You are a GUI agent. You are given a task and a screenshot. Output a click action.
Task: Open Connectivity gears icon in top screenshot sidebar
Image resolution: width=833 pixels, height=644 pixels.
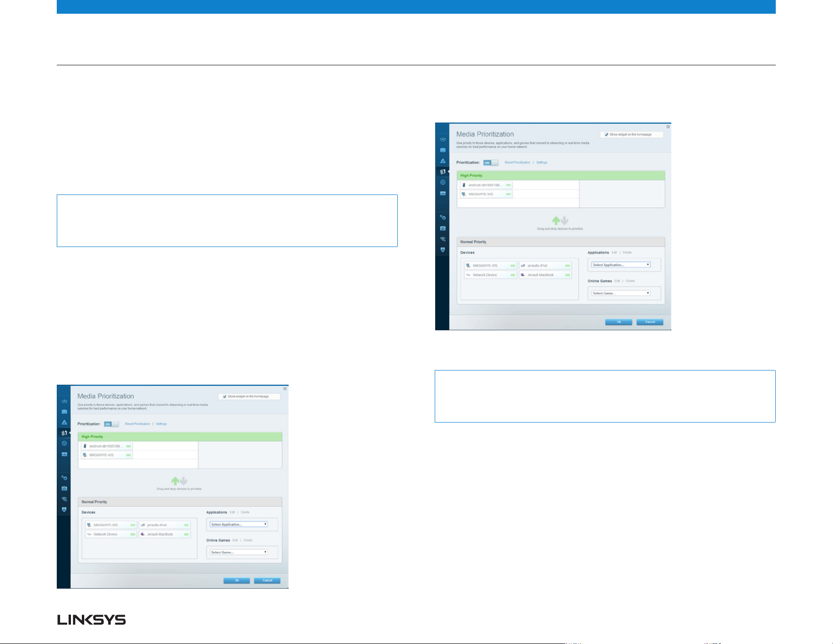pos(443,217)
